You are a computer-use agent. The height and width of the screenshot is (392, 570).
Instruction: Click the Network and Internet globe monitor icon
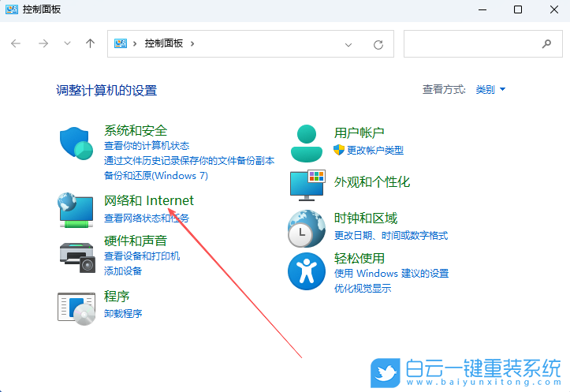(76, 210)
